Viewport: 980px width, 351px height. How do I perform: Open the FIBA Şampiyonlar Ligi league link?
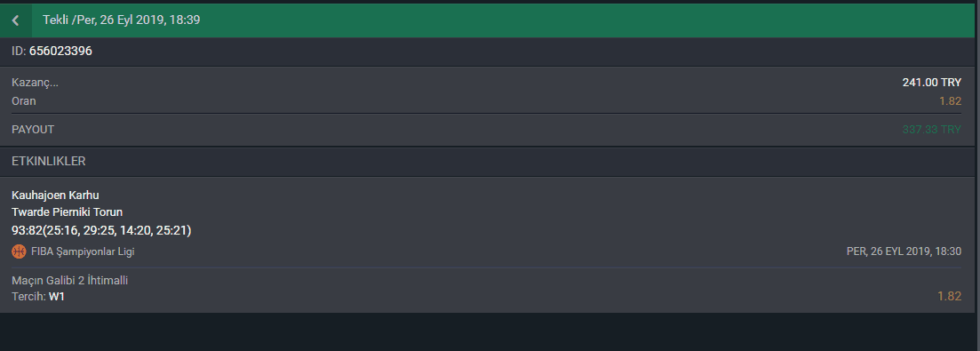83,251
